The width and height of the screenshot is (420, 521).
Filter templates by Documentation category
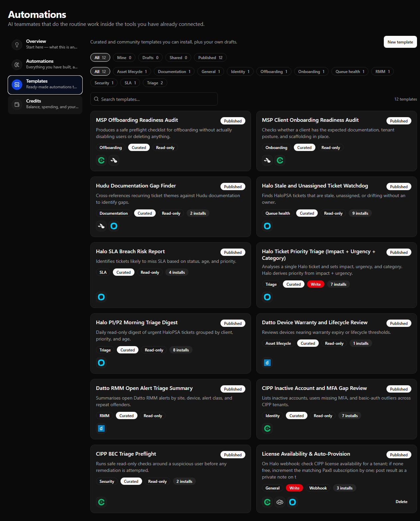coord(174,71)
